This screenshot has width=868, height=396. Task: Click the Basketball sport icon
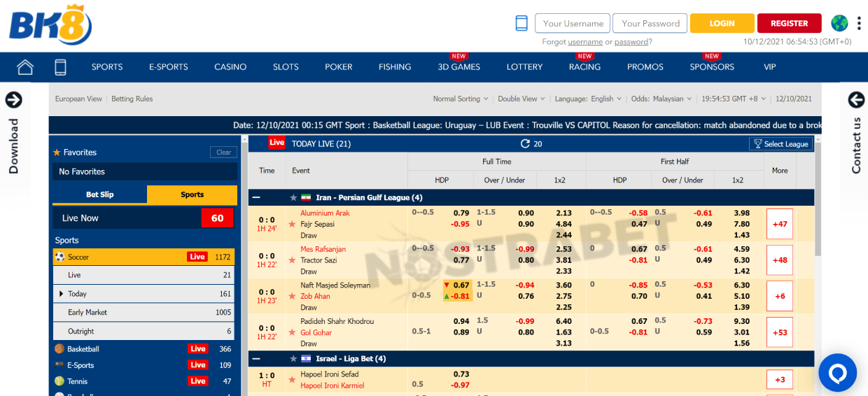click(x=59, y=348)
